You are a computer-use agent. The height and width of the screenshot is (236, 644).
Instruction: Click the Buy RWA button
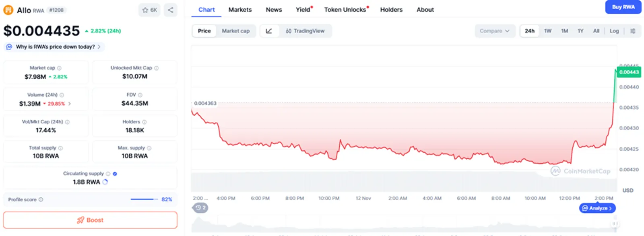623,7
